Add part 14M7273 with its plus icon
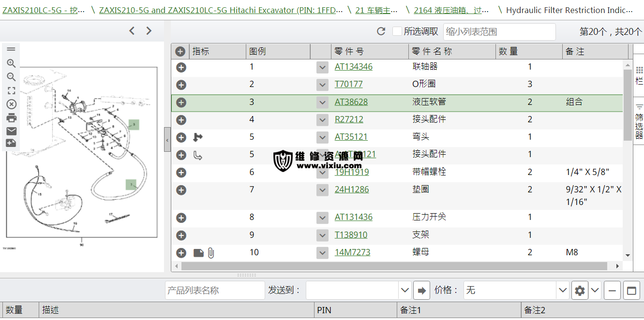The height and width of the screenshot is (320, 644). tap(181, 253)
